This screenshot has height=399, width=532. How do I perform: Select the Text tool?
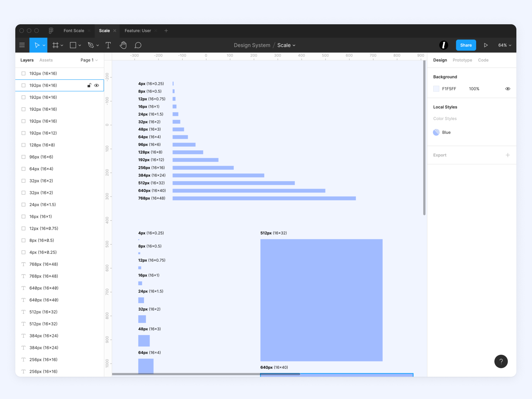tap(108, 45)
